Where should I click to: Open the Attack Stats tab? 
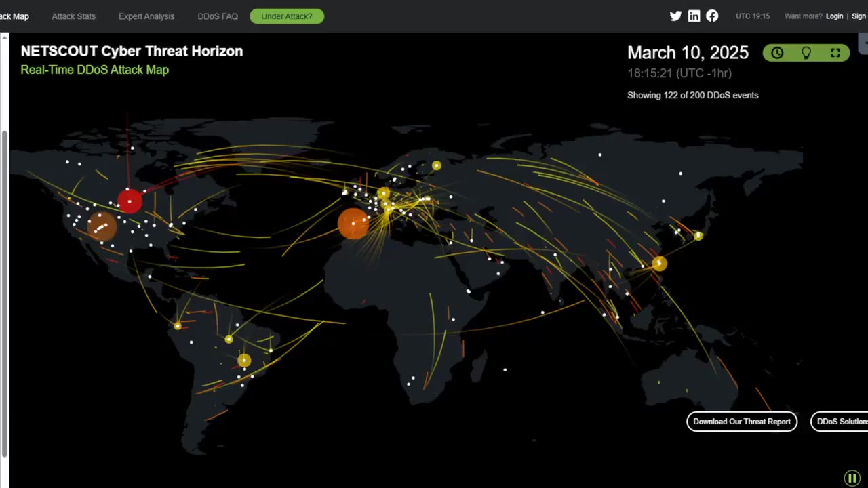(73, 16)
